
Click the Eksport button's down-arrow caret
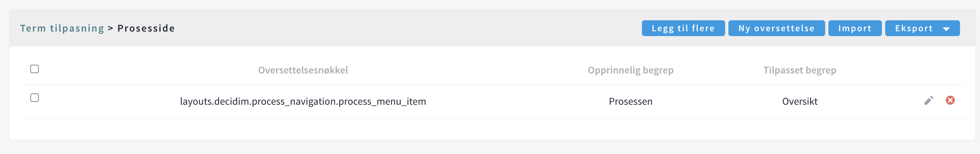pyautogui.click(x=946, y=29)
